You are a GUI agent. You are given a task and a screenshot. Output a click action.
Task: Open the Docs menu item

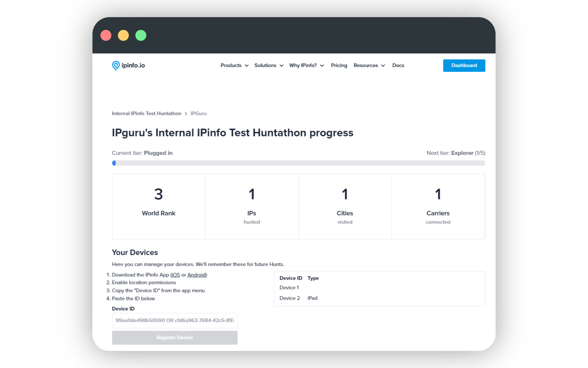[x=398, y=65]
